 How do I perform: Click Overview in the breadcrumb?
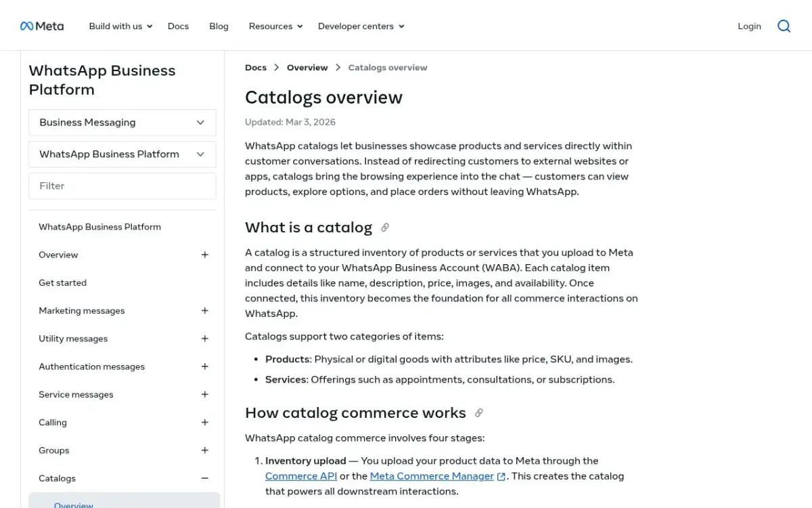coord(307,68)
